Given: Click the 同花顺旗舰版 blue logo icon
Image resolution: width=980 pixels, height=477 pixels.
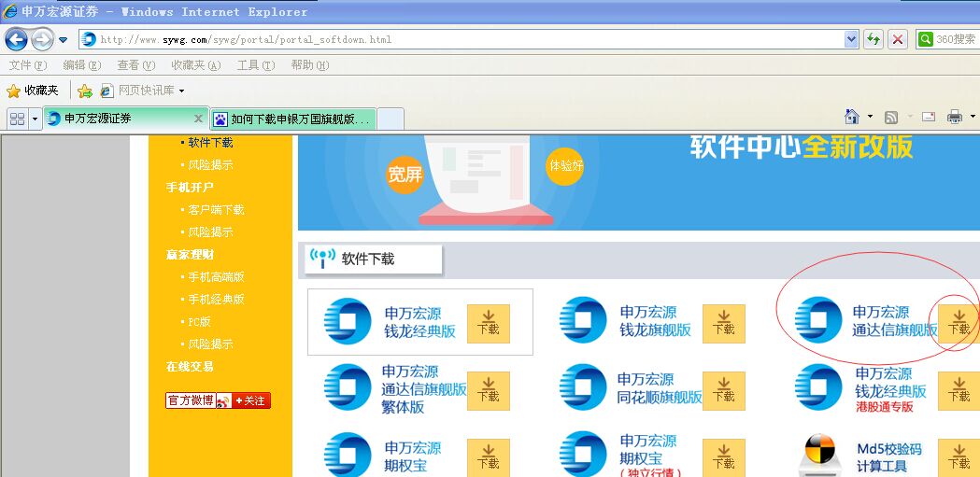Looking at the screenshot, I should [583, 387].
